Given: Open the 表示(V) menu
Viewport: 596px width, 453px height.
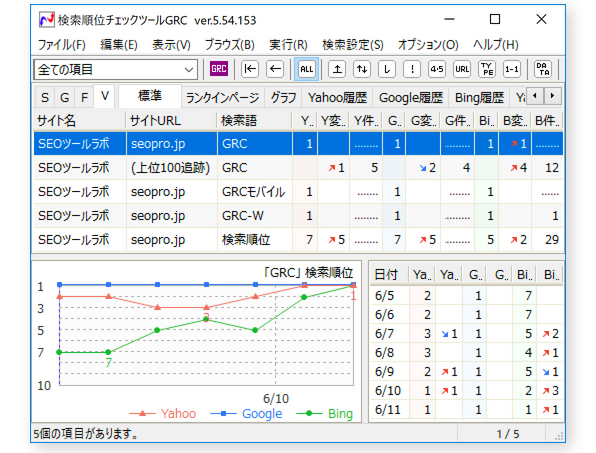Looking at the screenshot, I should click(171, 45).
